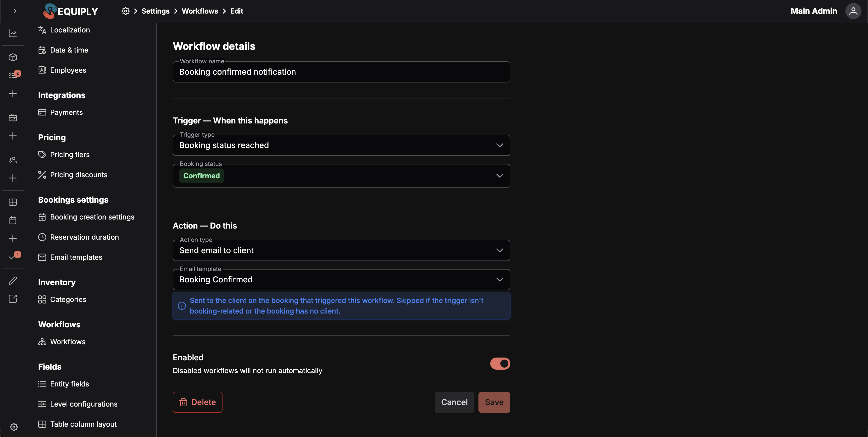
Task: Open Pricing discounts
Action: point(72,175)
